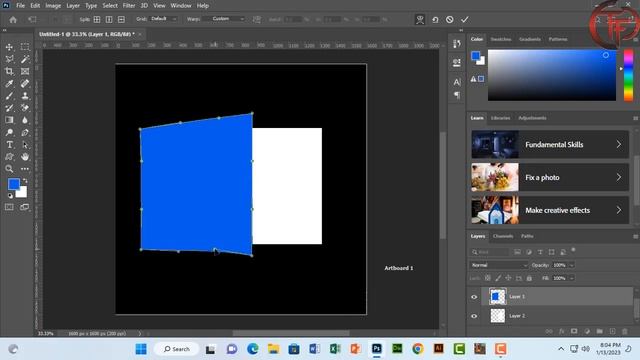640x360 pixels.
Task: Toggle visibility of Layer 2
Action: tap(474, 316)
